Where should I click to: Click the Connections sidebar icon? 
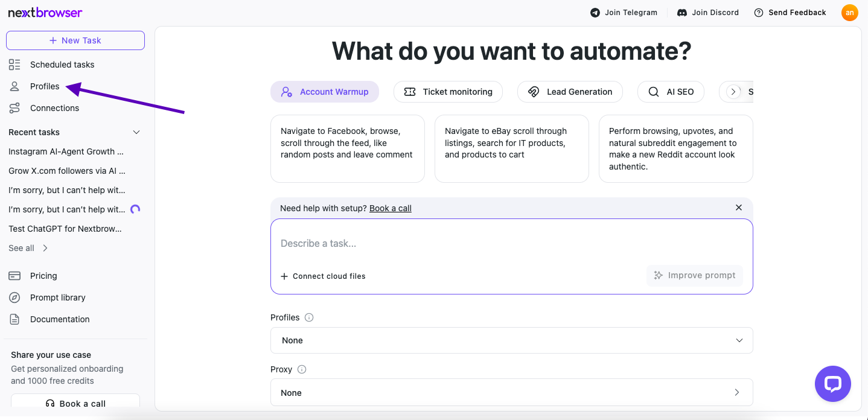coord(14,108)
